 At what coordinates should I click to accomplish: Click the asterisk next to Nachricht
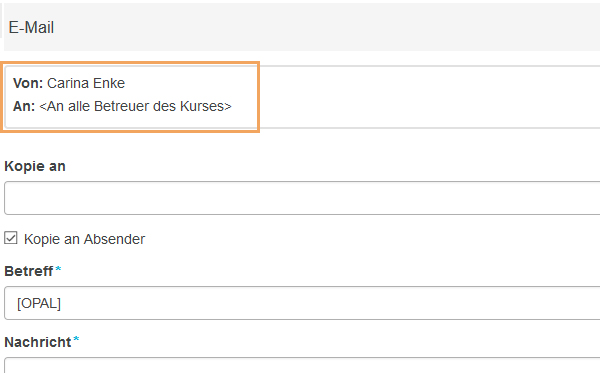[x=77, y=339]
